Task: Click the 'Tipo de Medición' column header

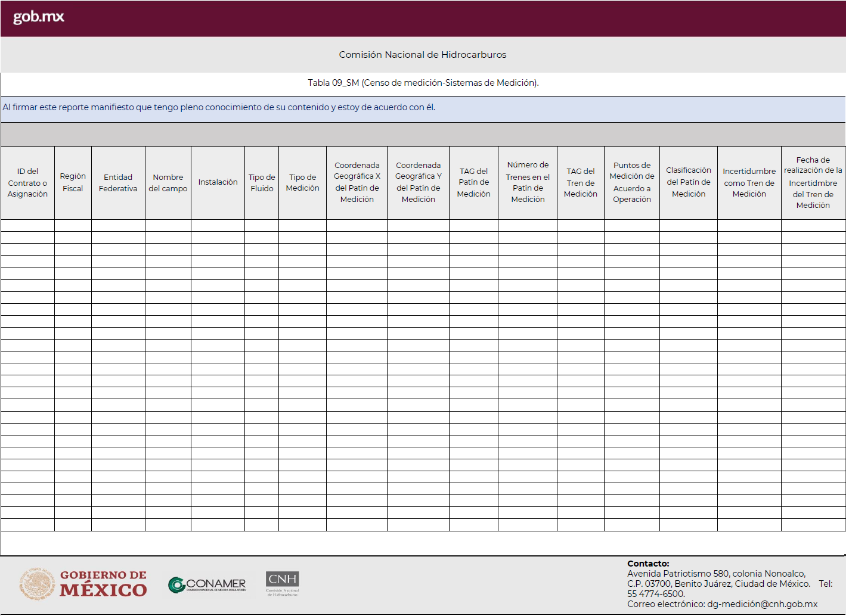Action: 302,182
